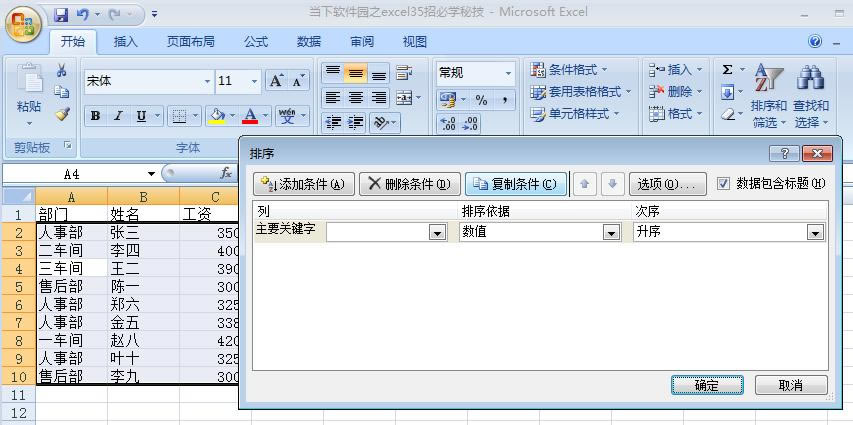Apply accounting number format icon

pyautogui.click(x=448, y=100)
